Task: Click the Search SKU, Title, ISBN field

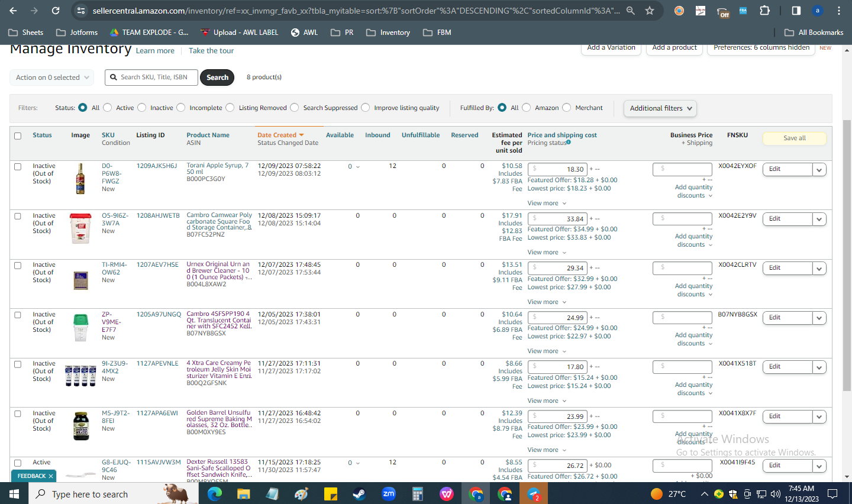Action: (151, 77)
